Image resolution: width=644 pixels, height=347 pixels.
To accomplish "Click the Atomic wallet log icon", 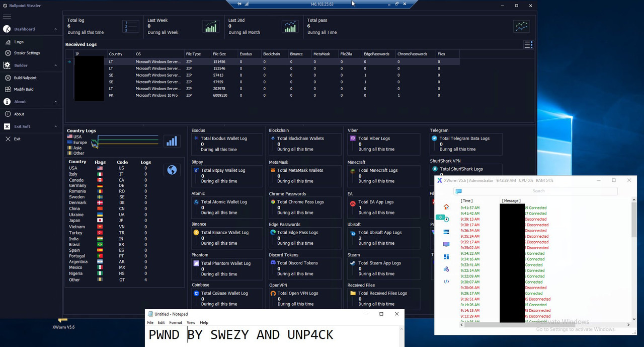I will 196,202.
